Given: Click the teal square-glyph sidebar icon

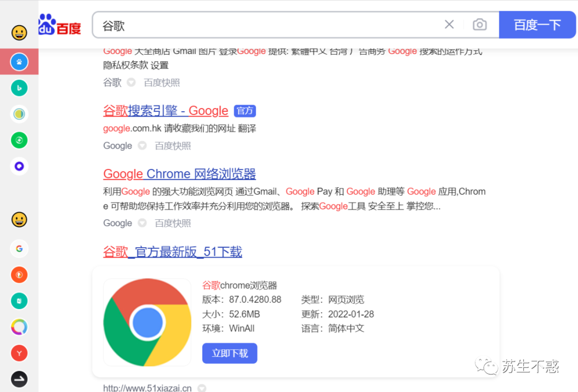Looking at the screenshot, I should click(19, 301).
